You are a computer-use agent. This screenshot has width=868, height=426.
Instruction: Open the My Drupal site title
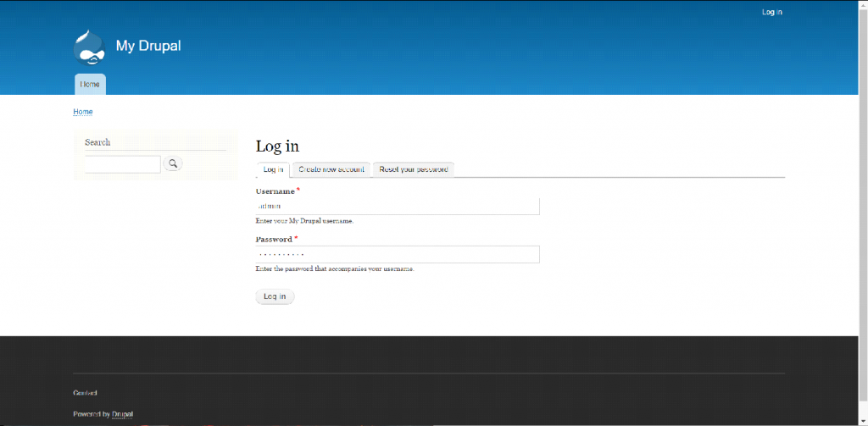(x=147, y=46)
